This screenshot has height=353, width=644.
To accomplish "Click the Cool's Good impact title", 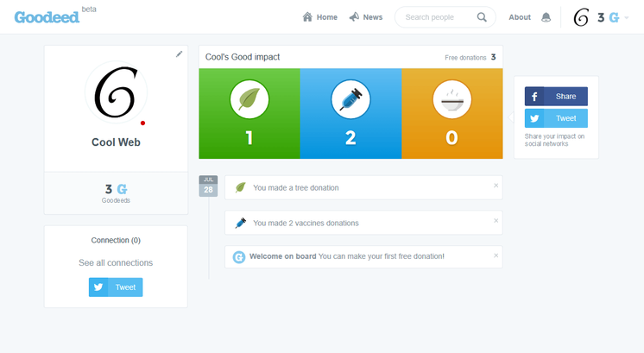I will pos(243,57).
